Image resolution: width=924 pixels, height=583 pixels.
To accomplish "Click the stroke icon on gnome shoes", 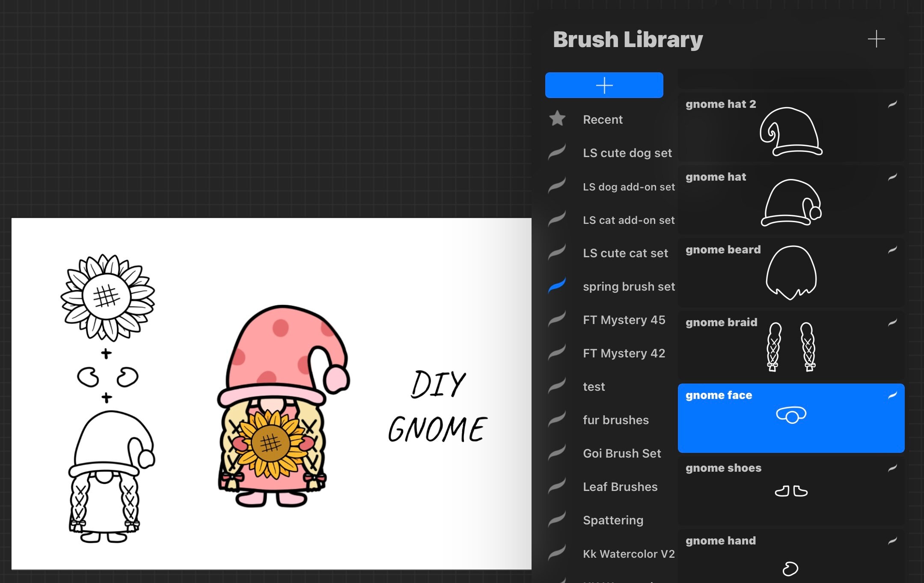I will tap(892, 468).
